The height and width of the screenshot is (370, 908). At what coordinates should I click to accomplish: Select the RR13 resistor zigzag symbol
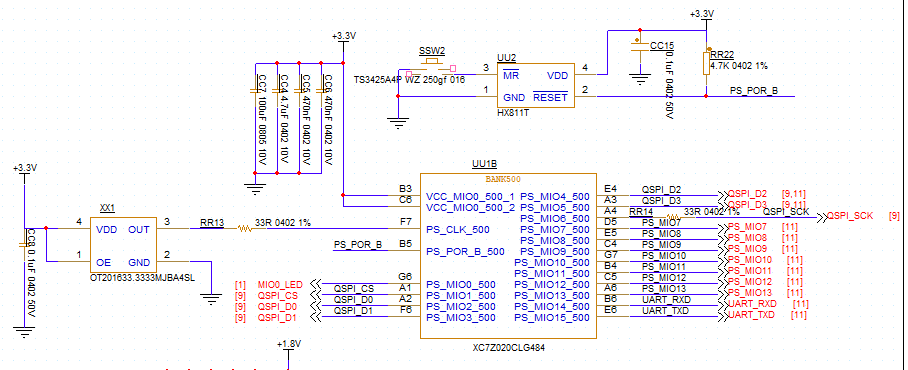pos(244,229)
